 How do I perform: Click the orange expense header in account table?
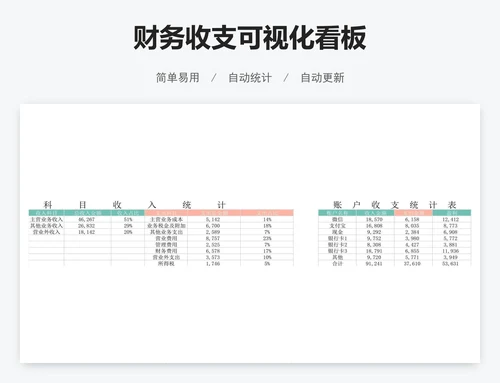point(413,213)
